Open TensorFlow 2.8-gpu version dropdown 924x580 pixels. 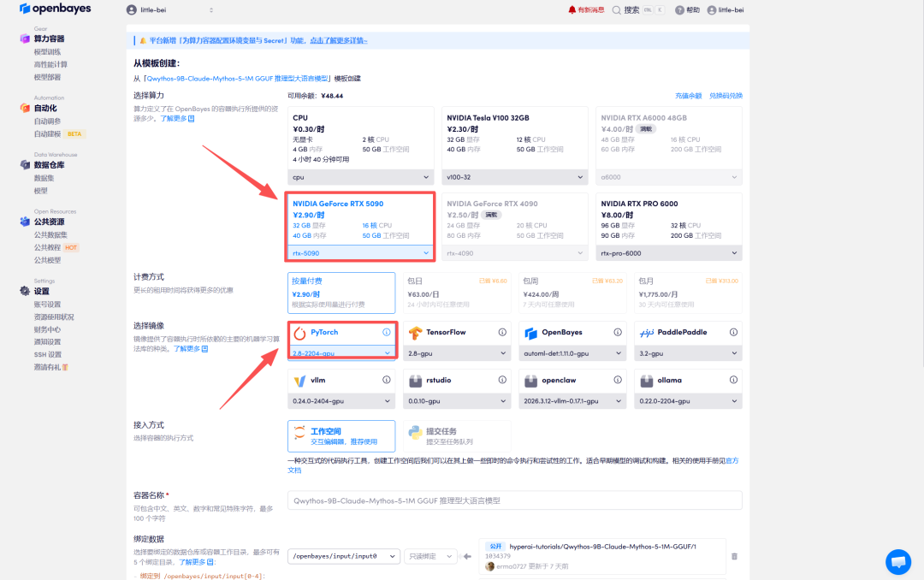tap(457, 353)
